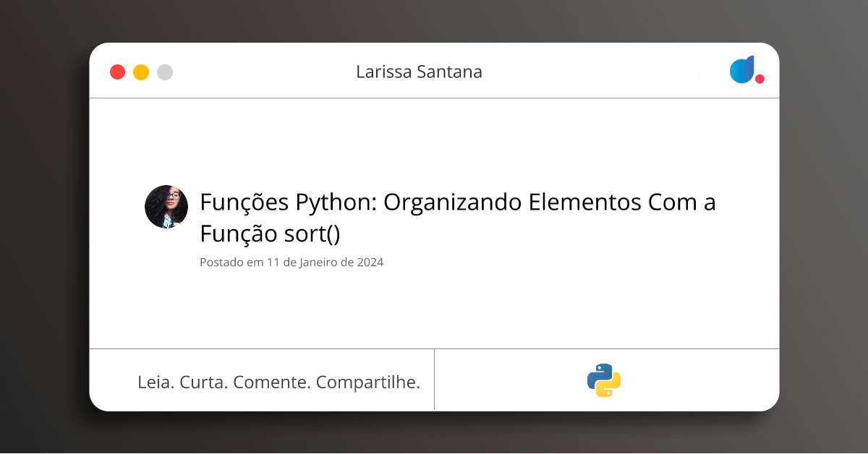868x454 pixels.
Task: Click the blue half of the Python icon
Action: click(597, 374)
